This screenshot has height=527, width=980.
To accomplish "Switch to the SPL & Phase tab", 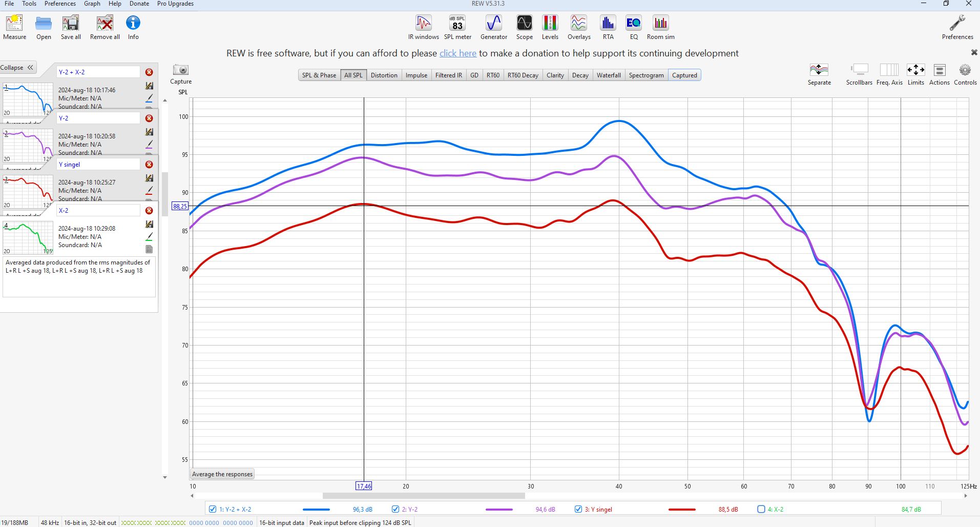I will point(319,75).
